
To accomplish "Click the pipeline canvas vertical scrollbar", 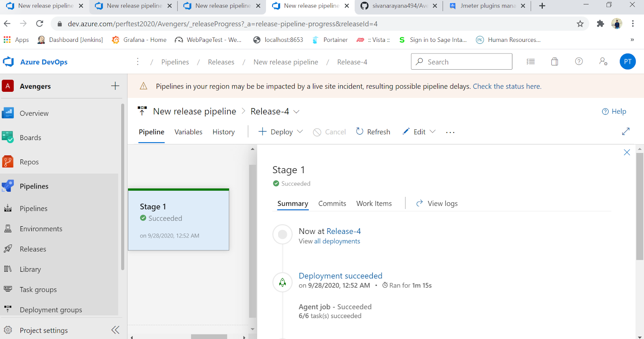I will click(x=252, y=241).
